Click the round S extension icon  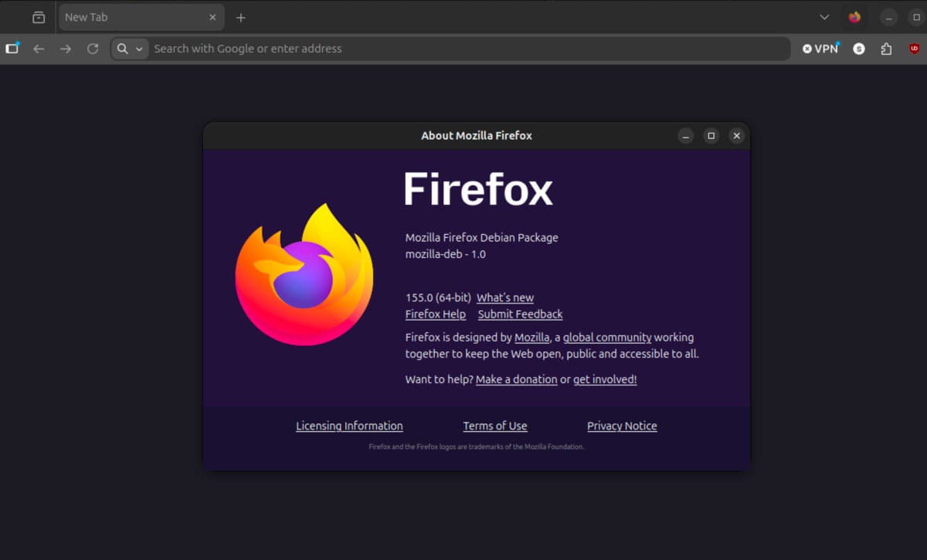click(x=859, y=49)
